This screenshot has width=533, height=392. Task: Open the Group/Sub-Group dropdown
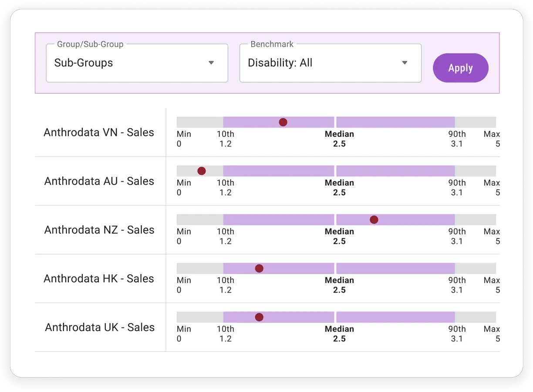click(137, 63)
